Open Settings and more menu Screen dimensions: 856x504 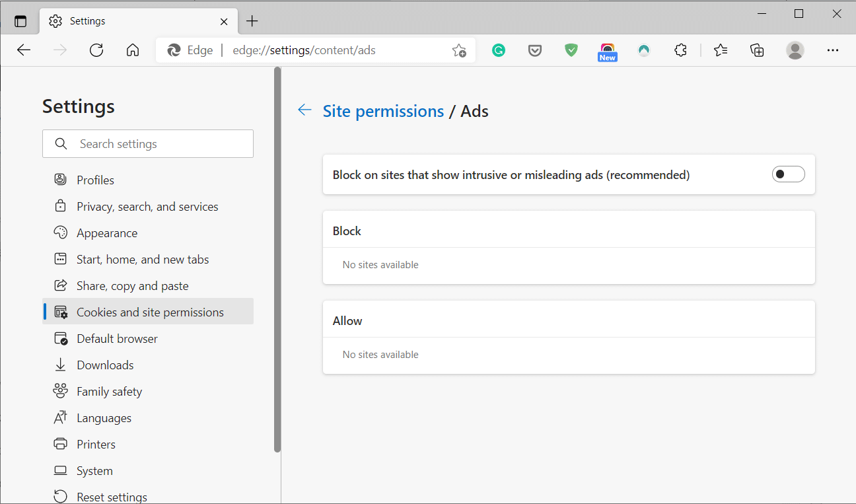pos(833,50)
